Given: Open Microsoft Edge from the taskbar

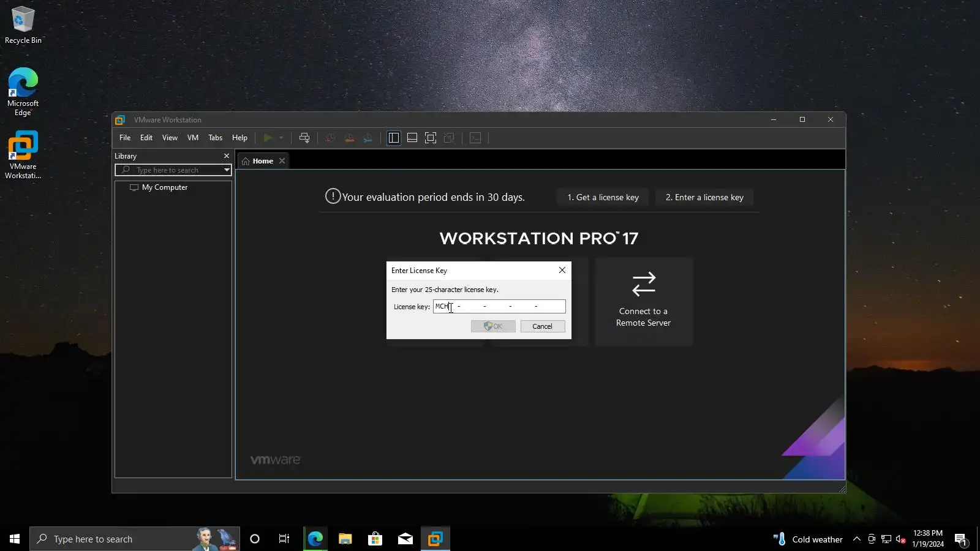Looking at the screenshot, I should click(x=315, y=539).
